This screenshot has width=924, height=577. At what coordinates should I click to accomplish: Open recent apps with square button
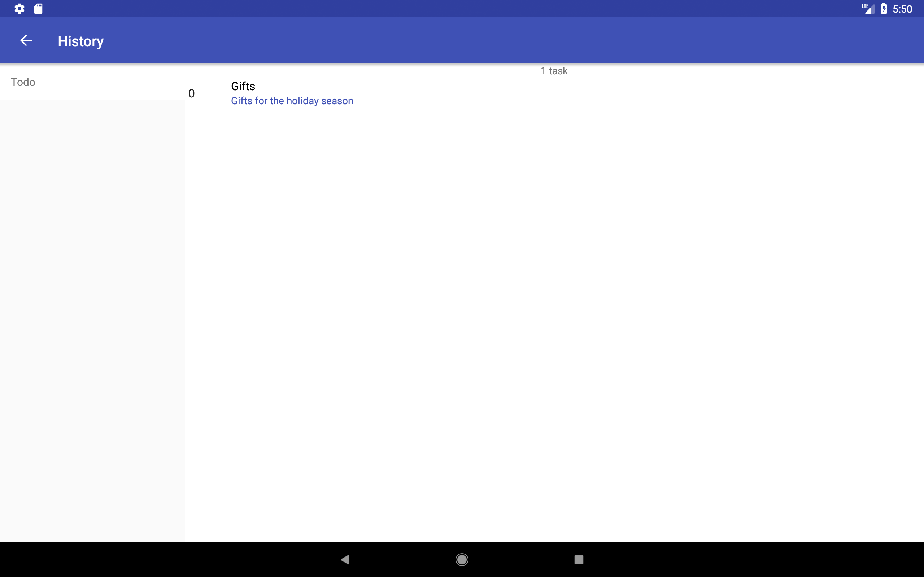579,559
